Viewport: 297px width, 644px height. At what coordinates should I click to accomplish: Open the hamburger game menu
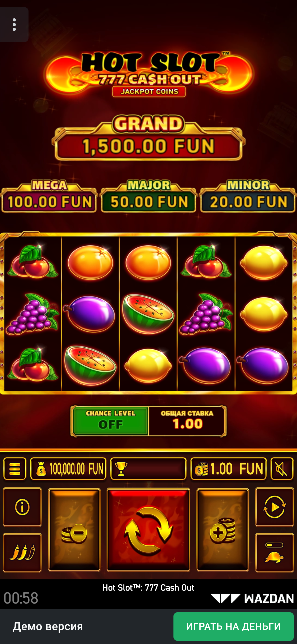tap(15, 469)
